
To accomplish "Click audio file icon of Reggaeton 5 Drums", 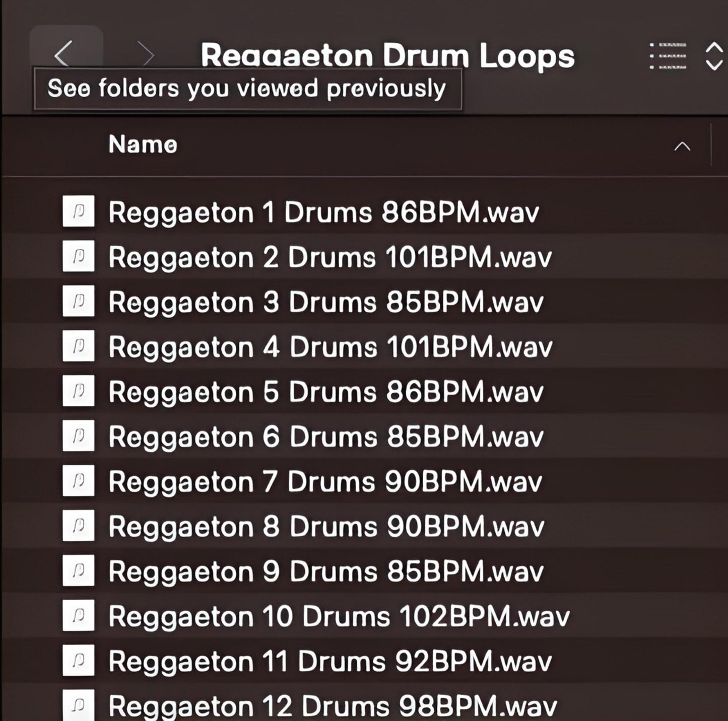I will click(78, 390).
